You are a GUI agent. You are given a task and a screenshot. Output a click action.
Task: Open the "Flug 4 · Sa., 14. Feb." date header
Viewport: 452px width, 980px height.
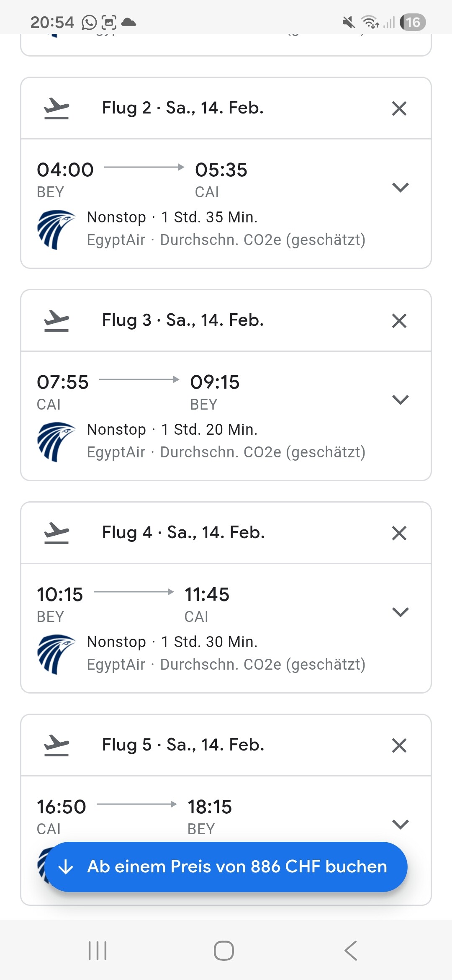[x=183, y=533]
